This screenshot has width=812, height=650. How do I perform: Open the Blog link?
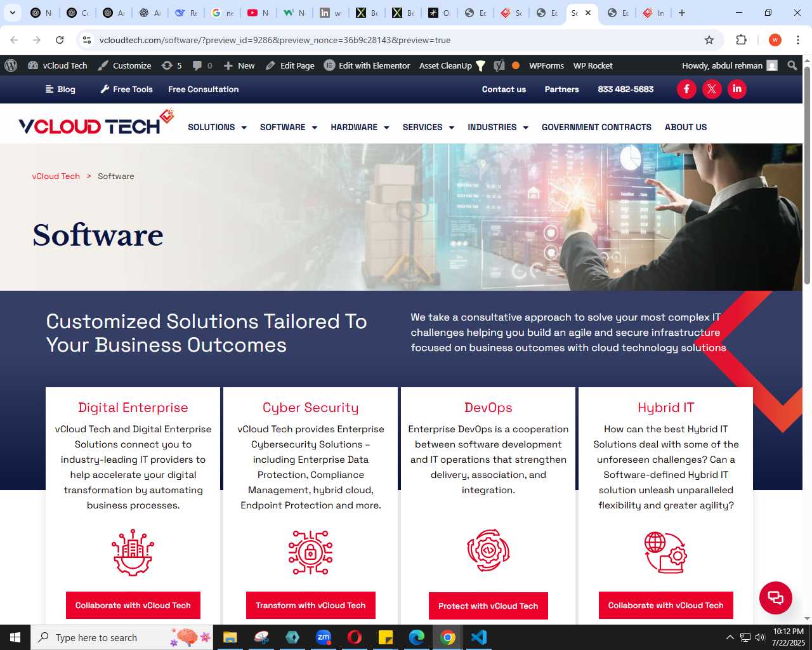click(x=60, y=90)
